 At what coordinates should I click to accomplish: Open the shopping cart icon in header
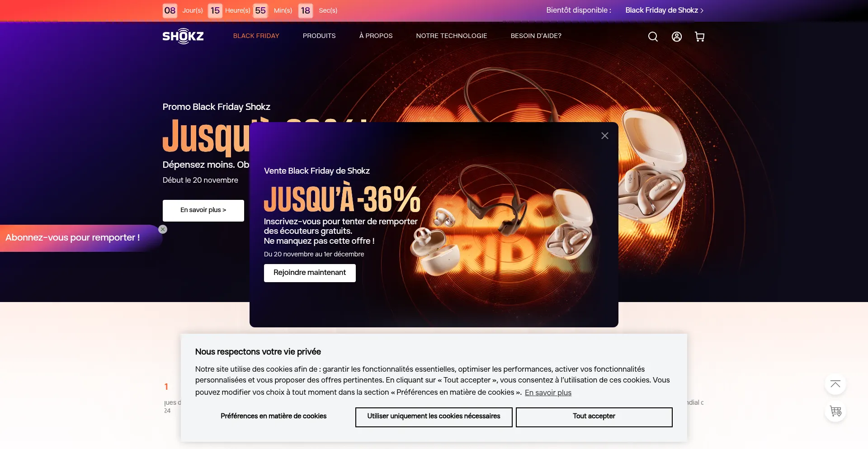699,37
